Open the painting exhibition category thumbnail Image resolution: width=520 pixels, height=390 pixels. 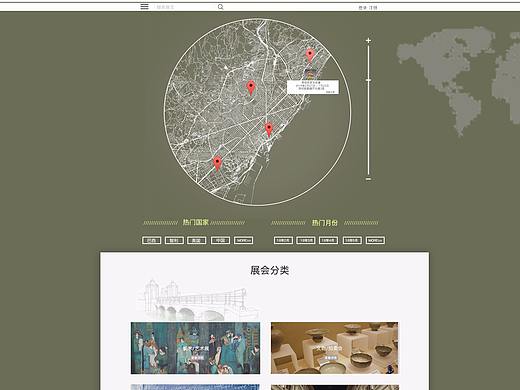click(x=195, y=348)
